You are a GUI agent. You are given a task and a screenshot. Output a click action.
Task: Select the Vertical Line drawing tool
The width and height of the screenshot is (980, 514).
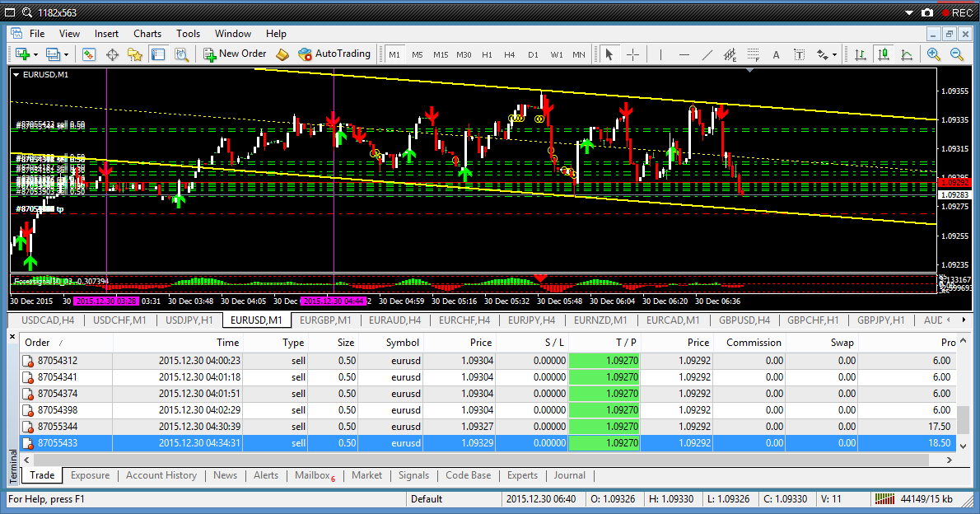click(660, 54)
